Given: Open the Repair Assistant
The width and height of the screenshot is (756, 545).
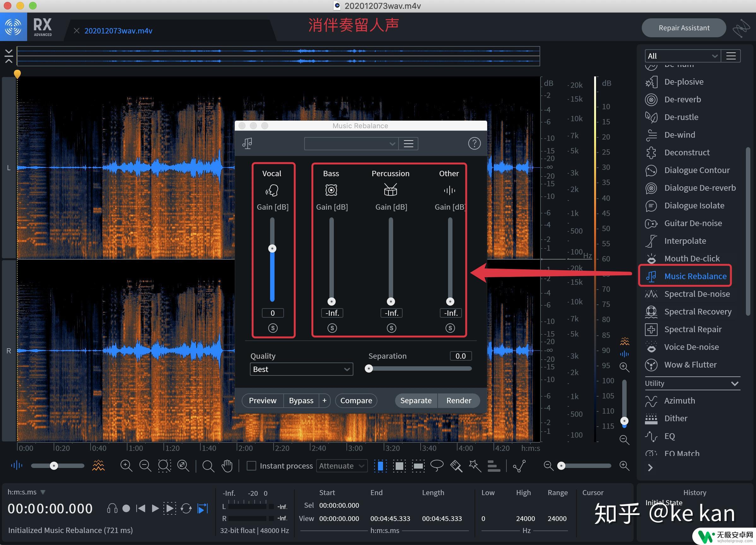Looking at the screenshot, I should [x=684, y=28].
